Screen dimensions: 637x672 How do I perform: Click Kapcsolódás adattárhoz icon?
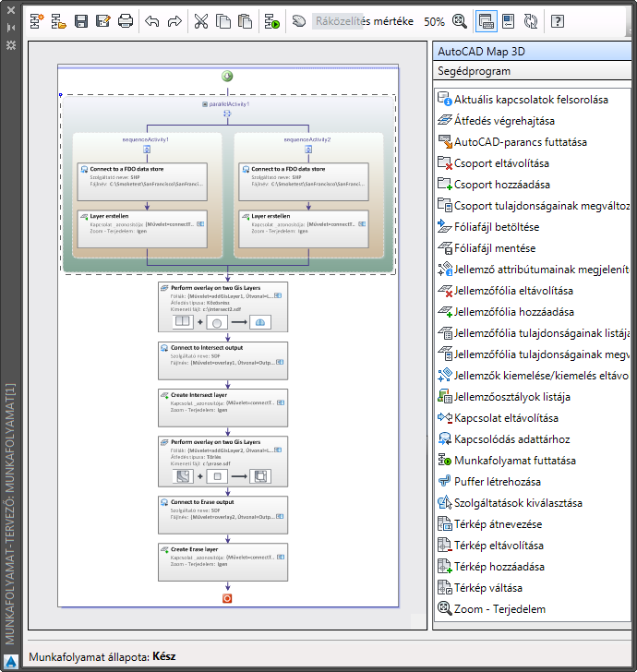[x=445, y=438]
